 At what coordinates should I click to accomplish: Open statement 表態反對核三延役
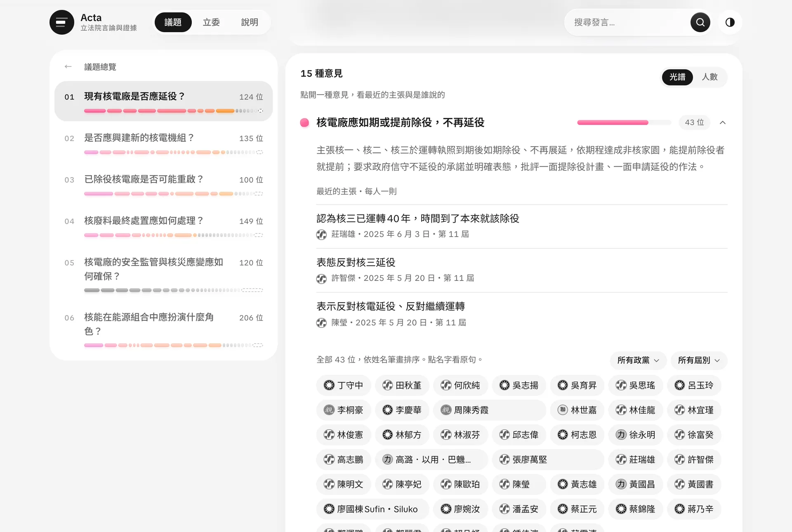coord(522,270)
